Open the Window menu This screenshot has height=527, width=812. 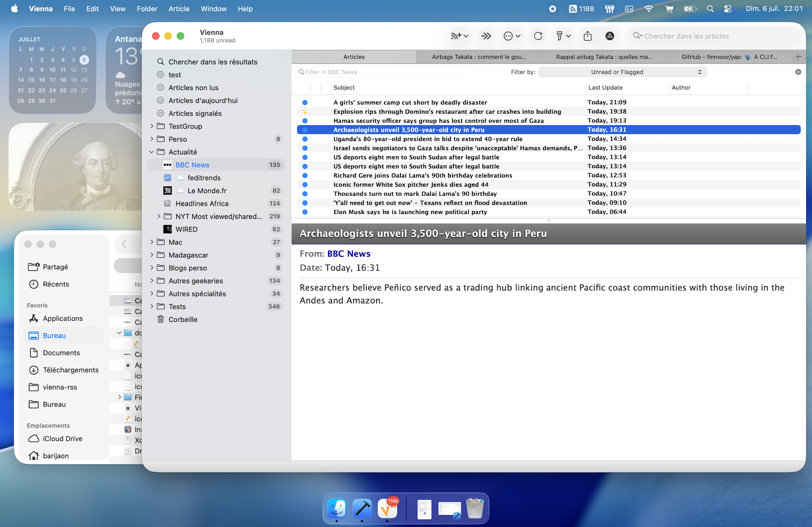coord(213,9)
